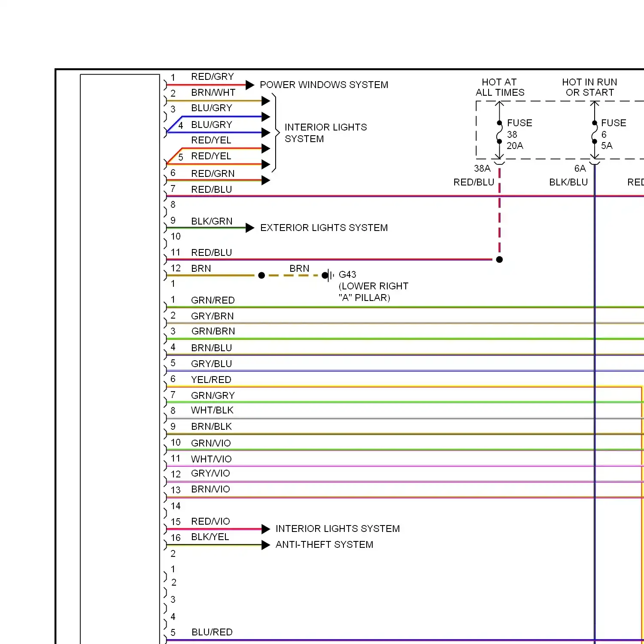Click the WHT/BLK wire label
Viewport: 644px width, 644px height.
pos(212,410)
